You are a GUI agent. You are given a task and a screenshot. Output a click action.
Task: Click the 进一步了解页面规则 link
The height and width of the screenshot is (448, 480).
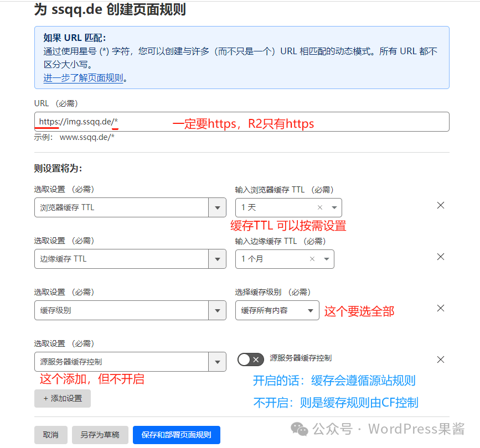click(x=83, y=78)
